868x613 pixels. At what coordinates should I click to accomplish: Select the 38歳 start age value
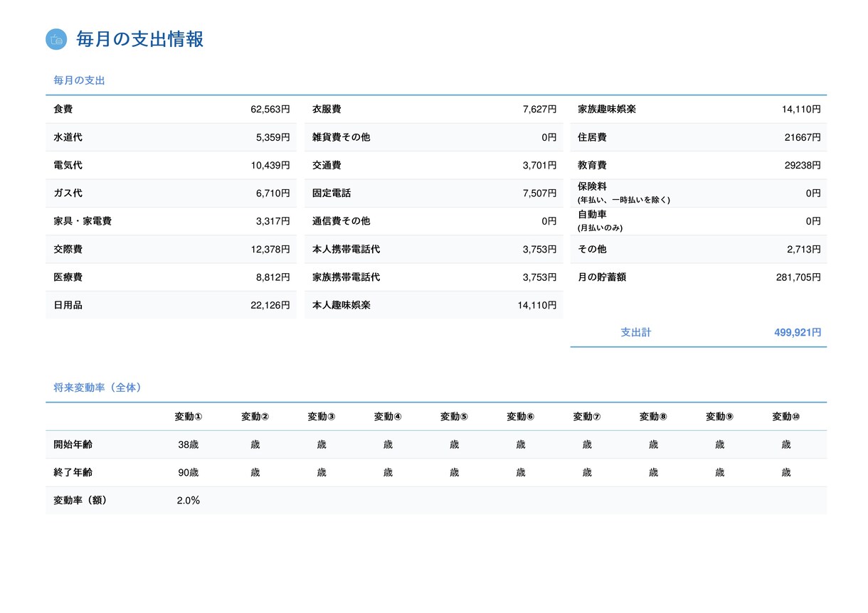pyautogui.click(x=189, y=444)
